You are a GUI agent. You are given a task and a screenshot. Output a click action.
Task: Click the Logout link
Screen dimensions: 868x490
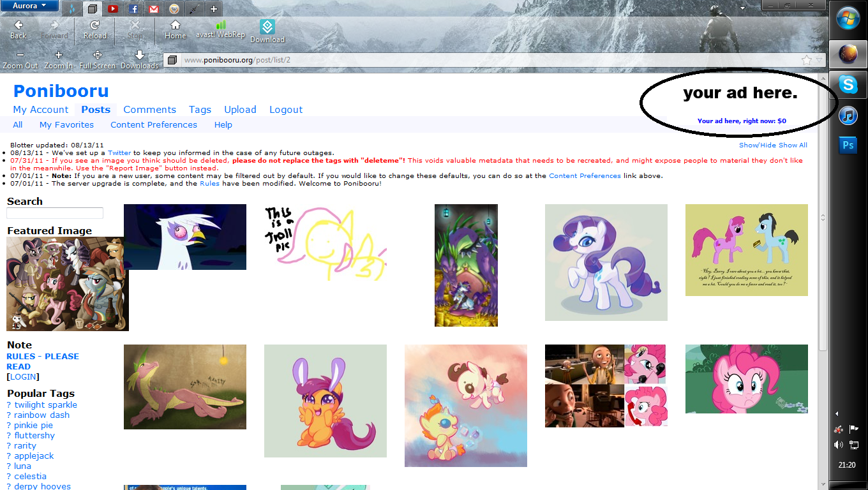pyautogui.click(x=286, y=110)
